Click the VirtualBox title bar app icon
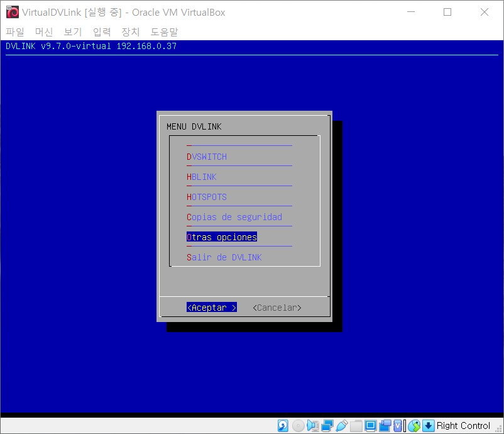504x434 pixels. [13, 12]
